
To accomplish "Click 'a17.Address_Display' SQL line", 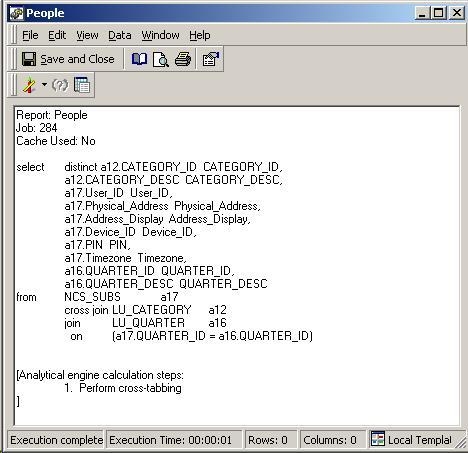I will point(157,219).
